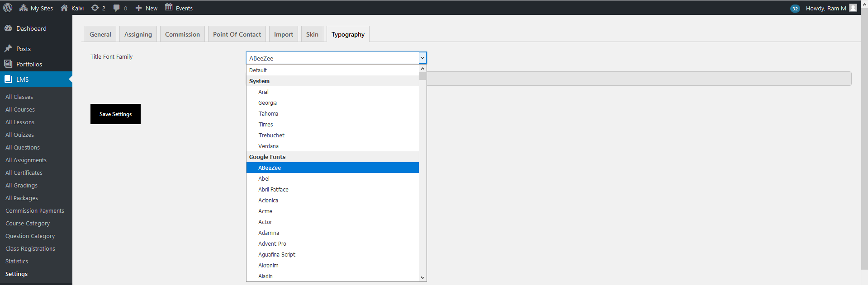Viewport: 868px width, 285px height.
Task: Switch to the Import tab
Action: pos(284,34)
